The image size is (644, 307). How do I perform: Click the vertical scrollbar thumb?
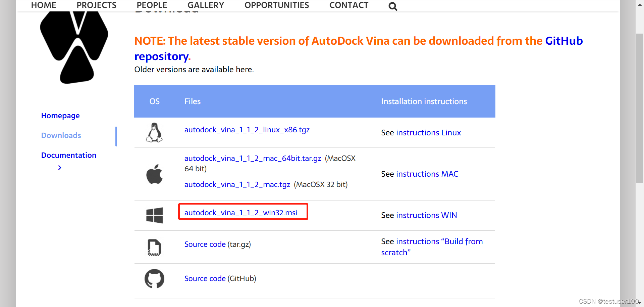click(640, 108)
